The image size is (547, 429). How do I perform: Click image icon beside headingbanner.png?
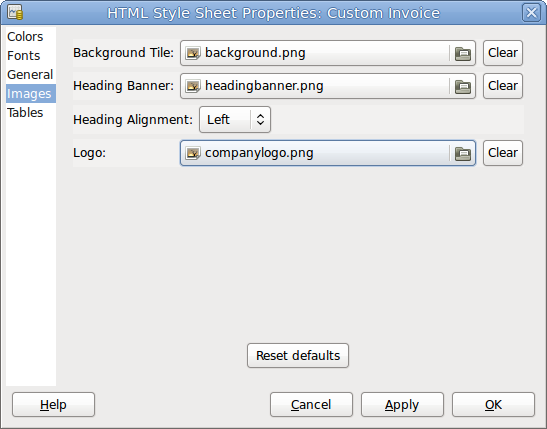(193, 86)
